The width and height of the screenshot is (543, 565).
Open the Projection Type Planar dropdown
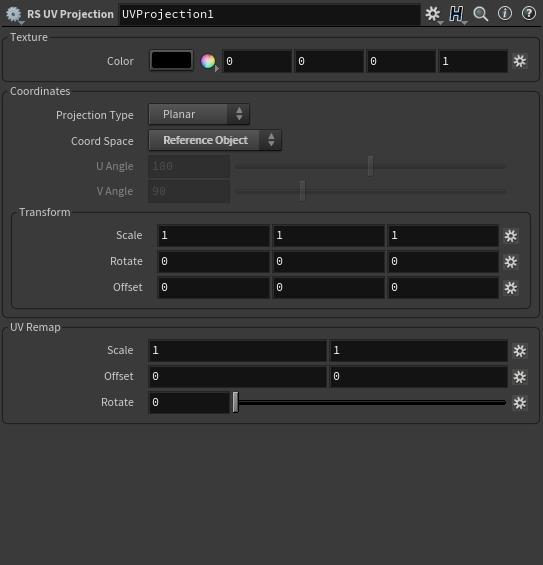(x=199, y=115)
